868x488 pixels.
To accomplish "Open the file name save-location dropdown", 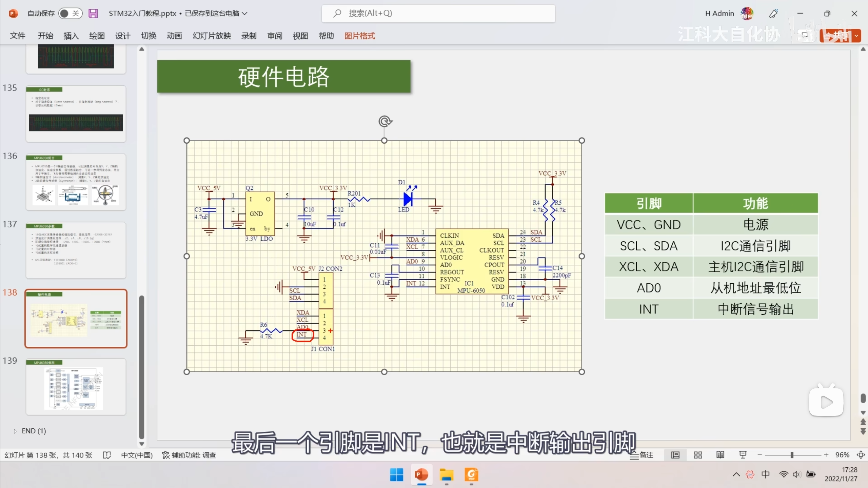I will [245, 14].
